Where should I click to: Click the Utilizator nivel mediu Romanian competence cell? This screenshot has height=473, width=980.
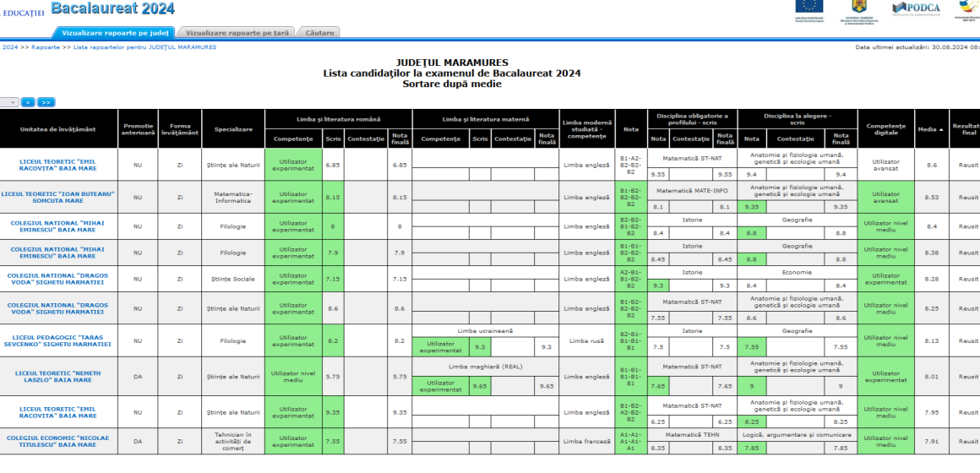pyautogui.click(x=293, y=377)
